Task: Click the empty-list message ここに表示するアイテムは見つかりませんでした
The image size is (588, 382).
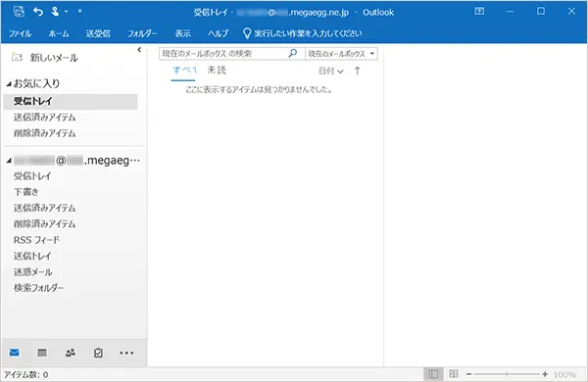Action: pos(259,90)
